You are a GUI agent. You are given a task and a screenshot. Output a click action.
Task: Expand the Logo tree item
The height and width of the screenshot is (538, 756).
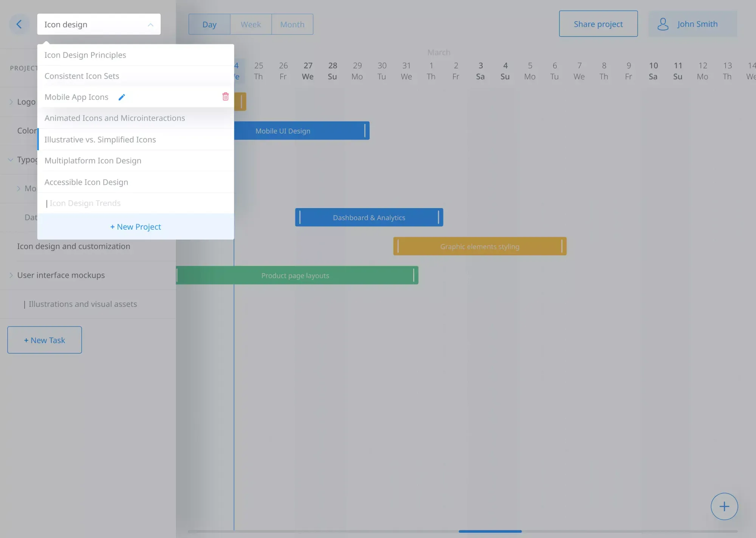tap(11, 101)
